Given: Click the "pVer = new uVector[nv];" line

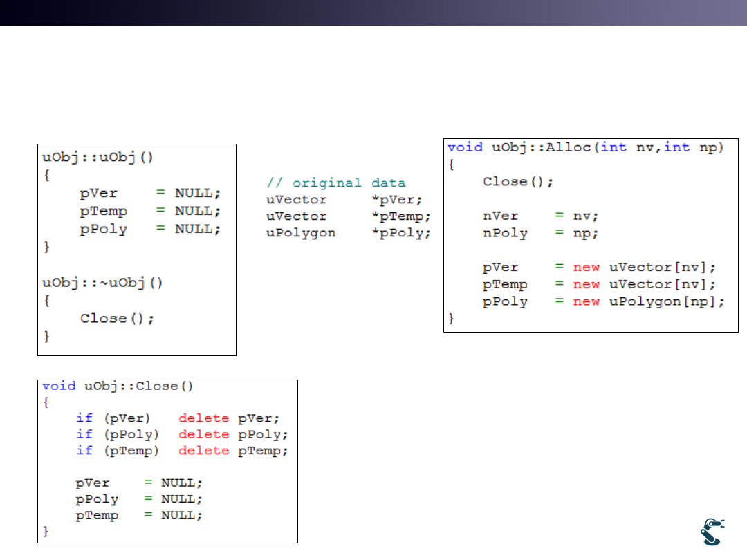Looking at the screenshot, I should click(599, 267).
